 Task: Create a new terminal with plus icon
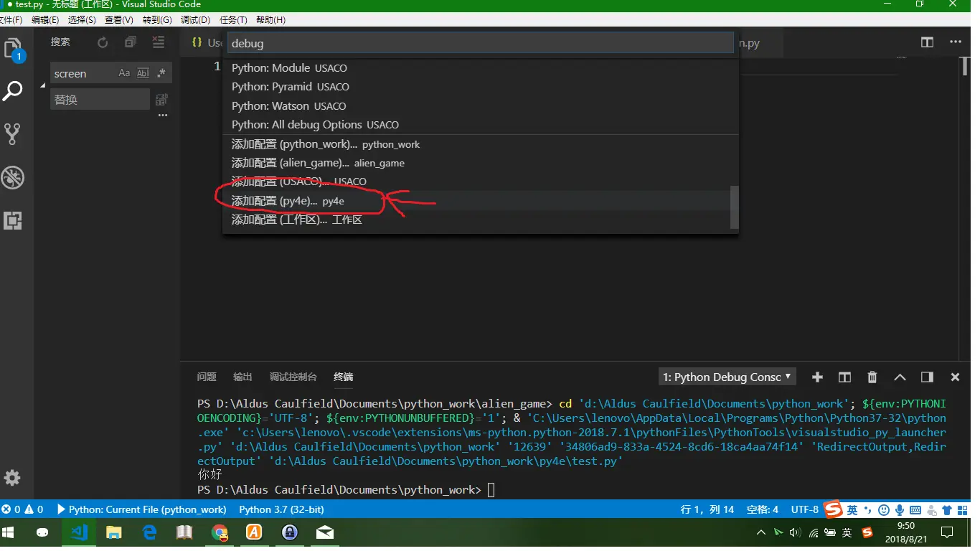point(817,377)
